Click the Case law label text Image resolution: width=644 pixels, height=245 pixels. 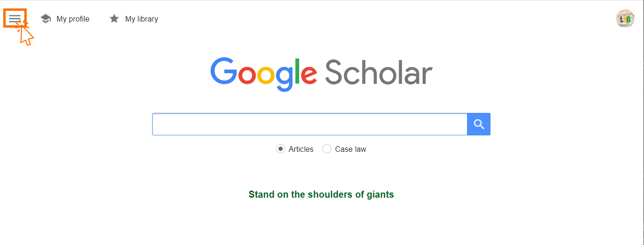click(x=351, y=149)
